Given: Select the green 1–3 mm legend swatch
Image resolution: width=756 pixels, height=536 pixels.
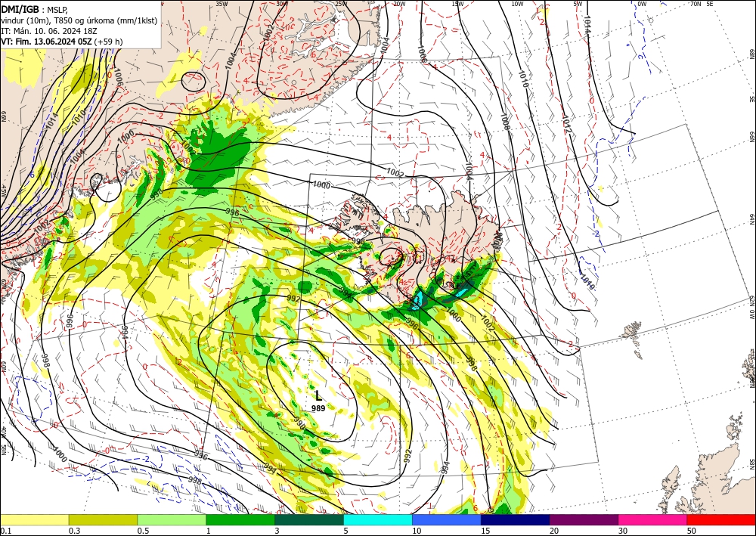Looking at the screenshot, I should 240,519.
